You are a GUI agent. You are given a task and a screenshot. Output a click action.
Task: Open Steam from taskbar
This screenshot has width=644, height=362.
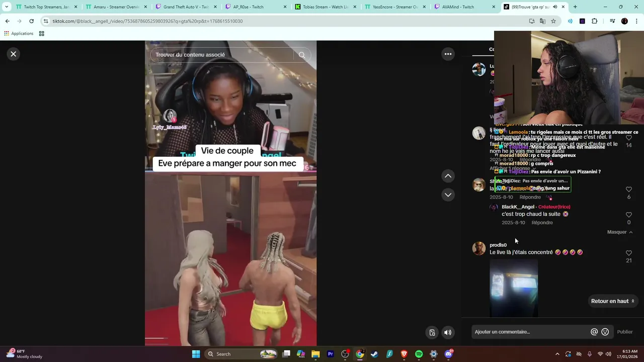click(x=374, y=354)
